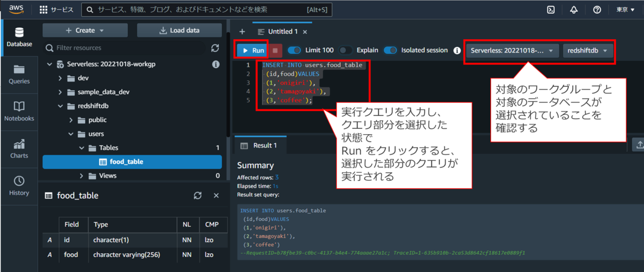Close the Untitled 1 tab
644x272 pixels.
click(305, 32)
